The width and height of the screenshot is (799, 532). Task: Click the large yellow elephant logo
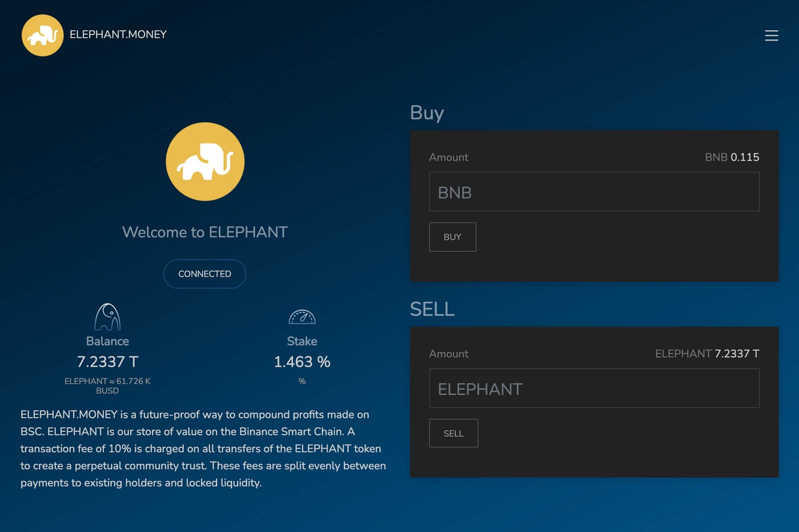coord(205,161)
